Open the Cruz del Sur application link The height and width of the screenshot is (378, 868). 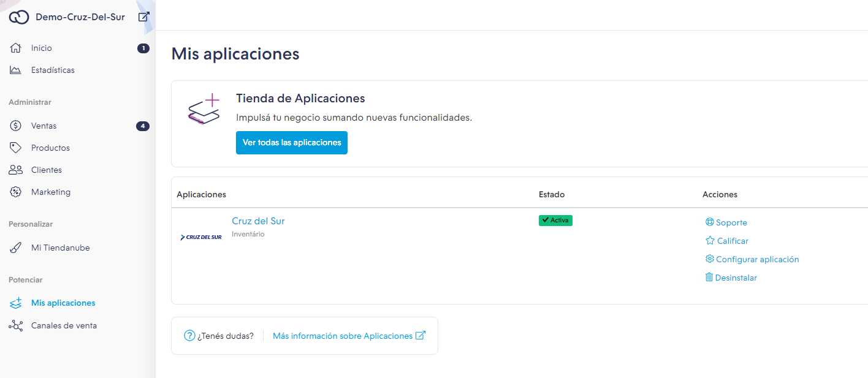click(258, 221)
